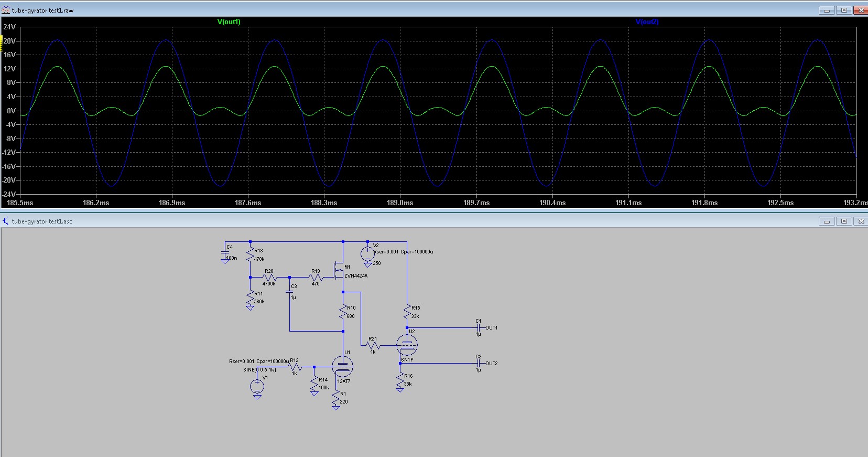Click resistor R12 symbol
868x457 pixels.
coord(295,367)
